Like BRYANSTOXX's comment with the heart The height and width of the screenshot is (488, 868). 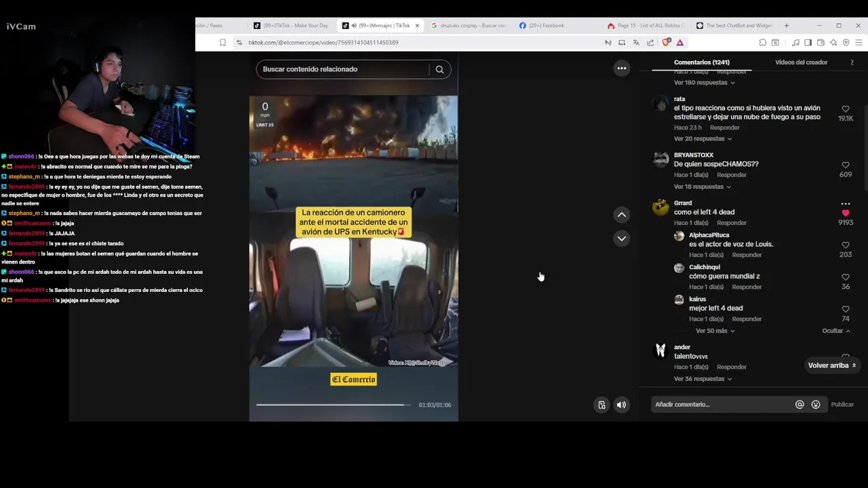coord(845,165)
